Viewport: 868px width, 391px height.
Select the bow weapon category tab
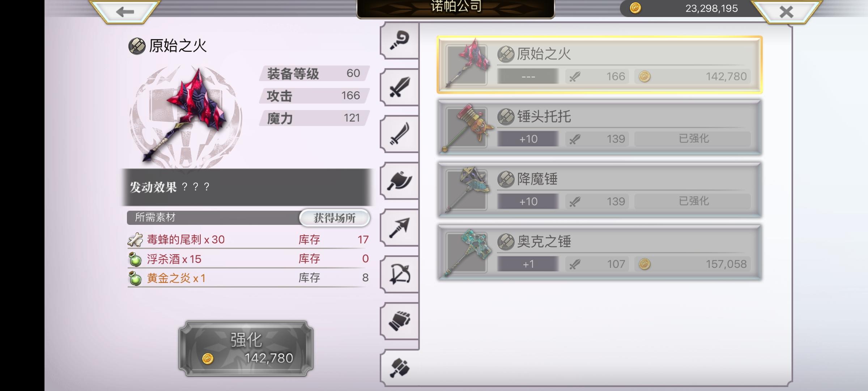pyautogui.click(x=400, y=274)
